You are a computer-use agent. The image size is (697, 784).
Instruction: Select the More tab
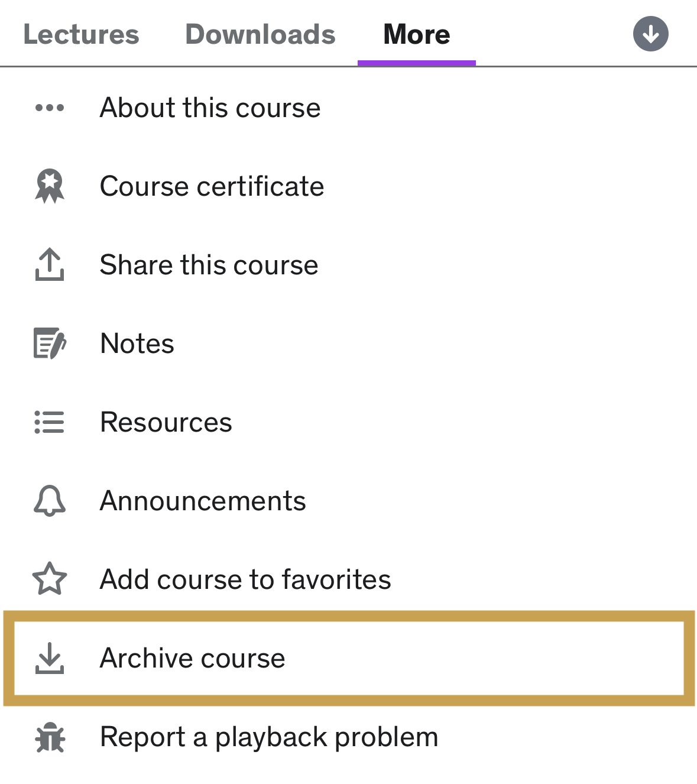pos(416,34)
